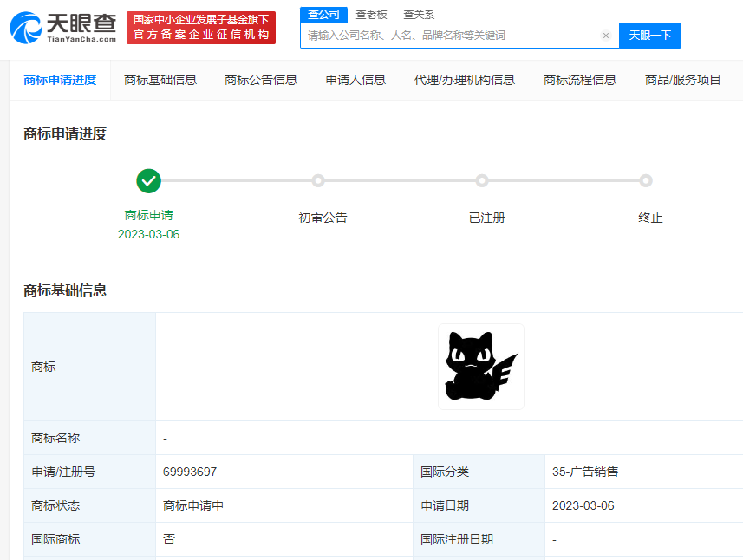
Task: Switch to the 查关系 search tab
Action: coord(419,15)
